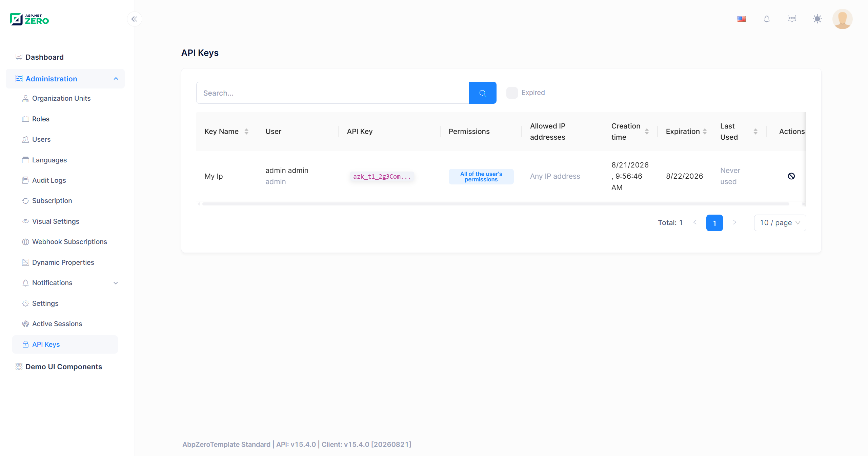
Task: Select API Keys sidebar item
Action: click(65, 344)
